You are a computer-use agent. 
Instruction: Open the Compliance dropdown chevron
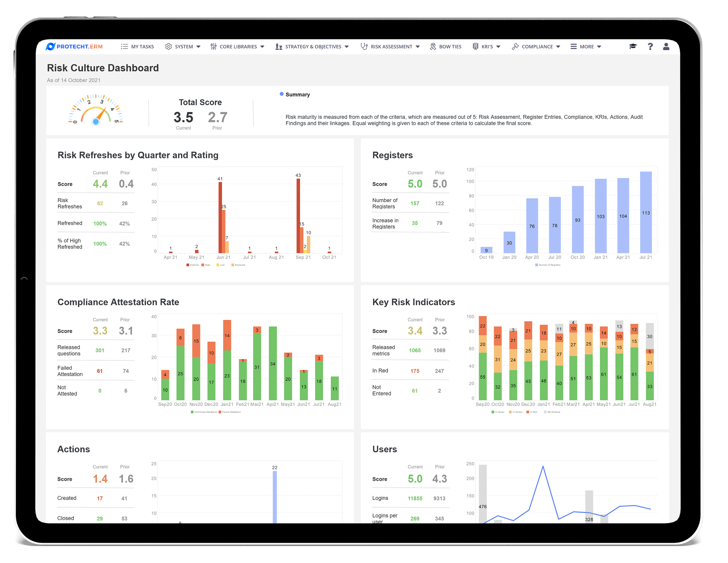click(x=559, y=47)
